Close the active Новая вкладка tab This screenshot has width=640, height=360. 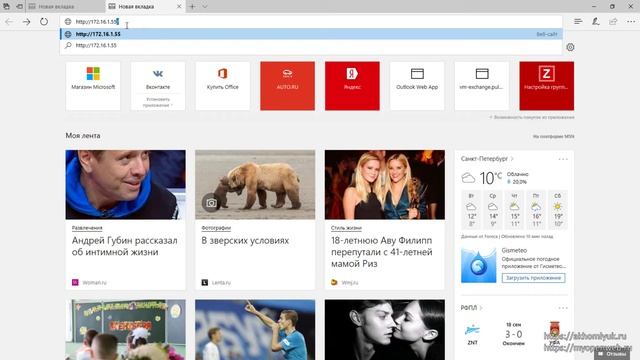pyautogui.click(x=179, y=7)
